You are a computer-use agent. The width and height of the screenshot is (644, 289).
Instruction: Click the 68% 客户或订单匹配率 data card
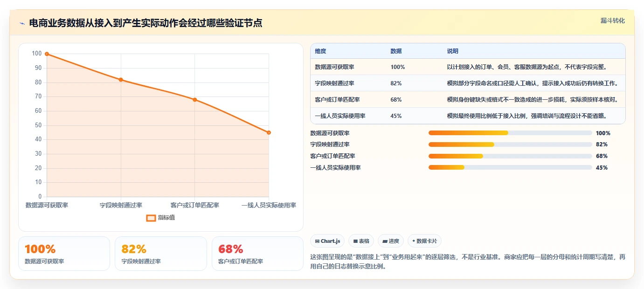[257, 254]
